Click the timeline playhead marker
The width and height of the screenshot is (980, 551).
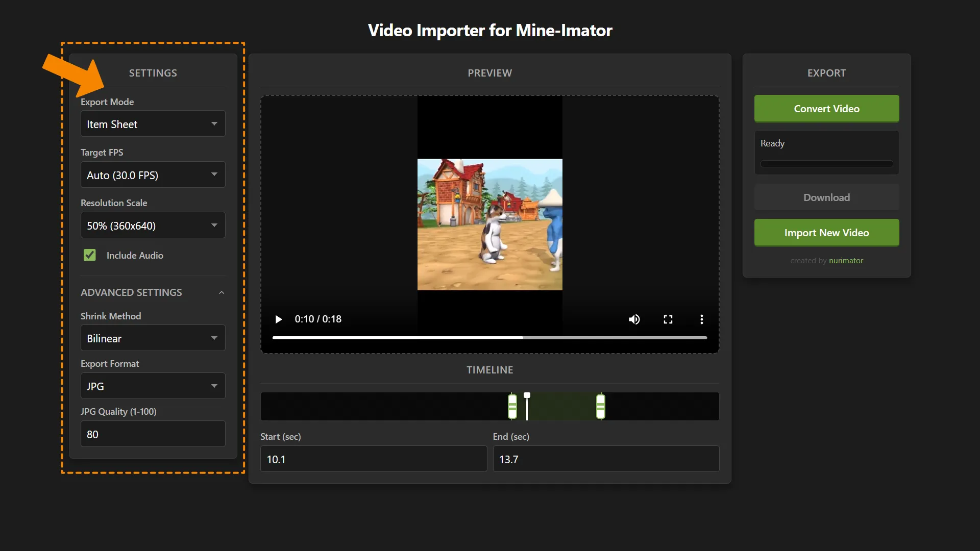pyautogui.click(x=527, y=406)
